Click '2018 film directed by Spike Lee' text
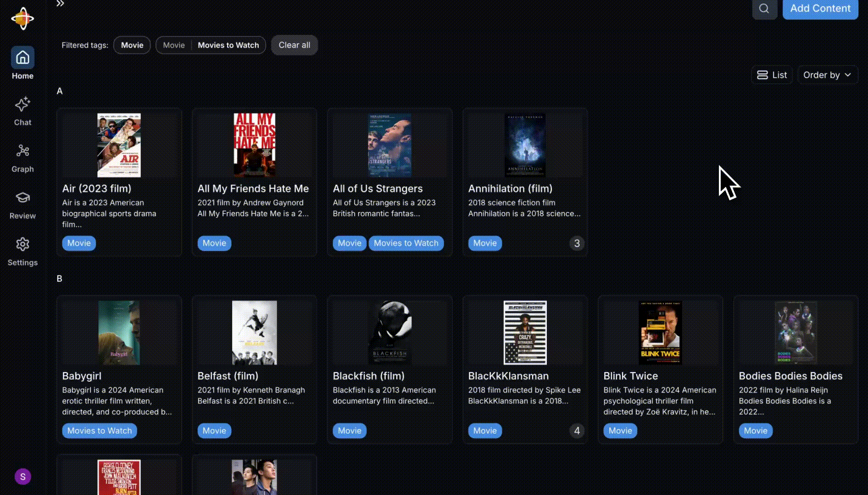Screen dimensions: 868x495 coord(524,390)
